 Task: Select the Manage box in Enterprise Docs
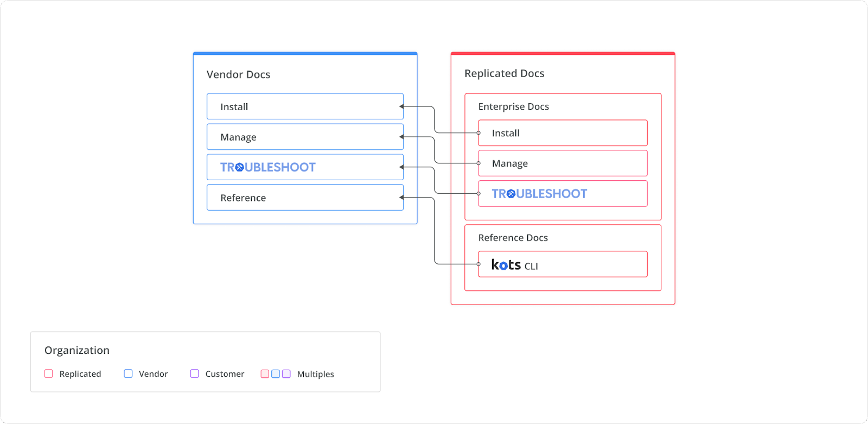coord(563,163)
